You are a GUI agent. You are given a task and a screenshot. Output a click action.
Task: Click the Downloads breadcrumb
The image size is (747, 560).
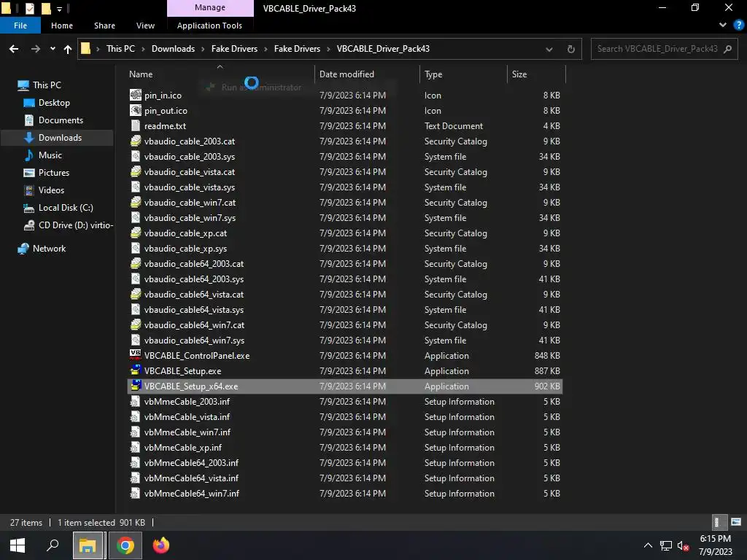click(x=173, y=49)
